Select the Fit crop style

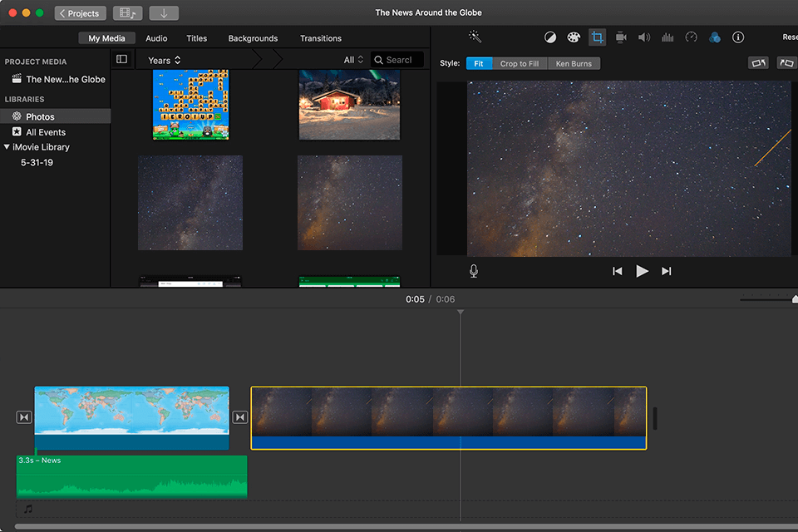479,63
